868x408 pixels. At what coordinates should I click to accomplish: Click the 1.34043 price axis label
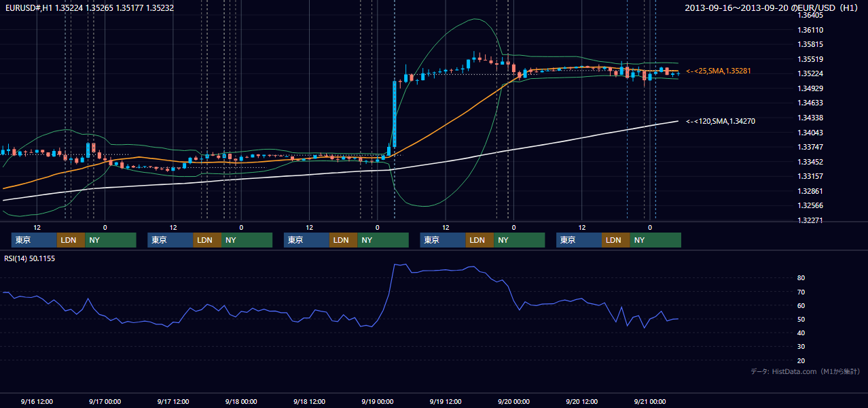pos(811,133)
